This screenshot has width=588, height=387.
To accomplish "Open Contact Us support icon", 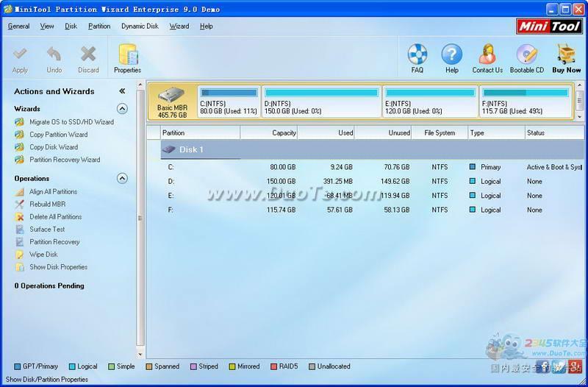I will (487, 54).
